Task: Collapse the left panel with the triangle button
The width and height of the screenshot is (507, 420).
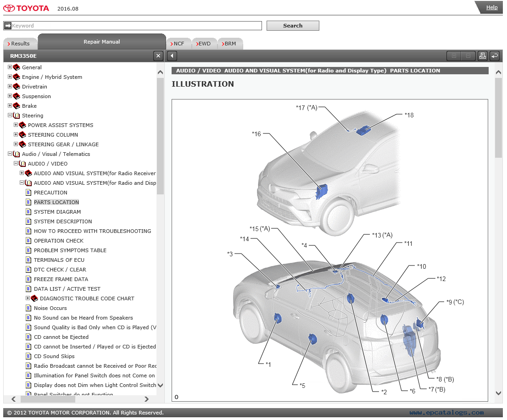Action: [172, 56]
